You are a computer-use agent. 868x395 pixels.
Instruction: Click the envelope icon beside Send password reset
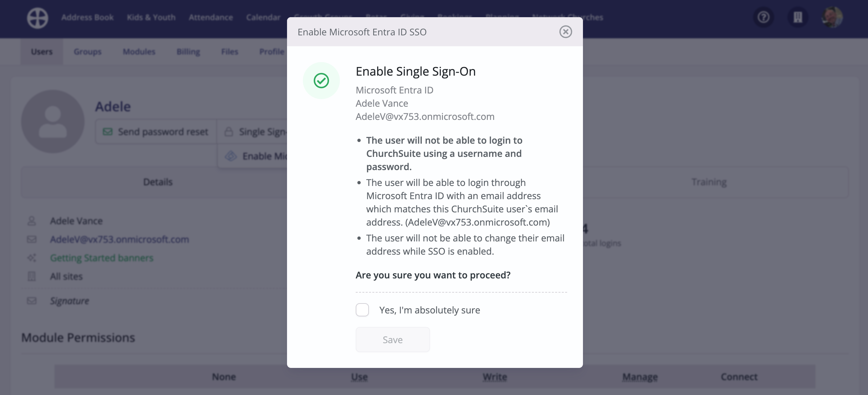pyautogui.click(x=107, y=131)
